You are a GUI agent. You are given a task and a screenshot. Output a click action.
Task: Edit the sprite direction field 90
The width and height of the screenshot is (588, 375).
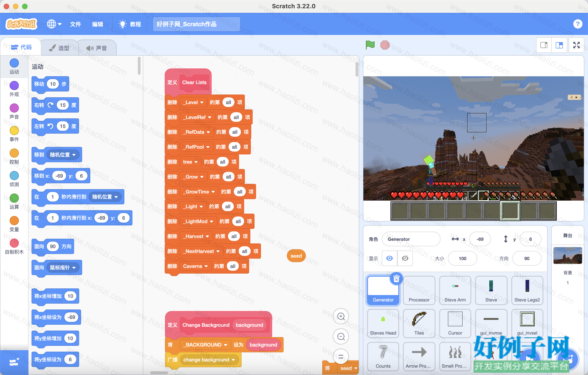point(526,258)
